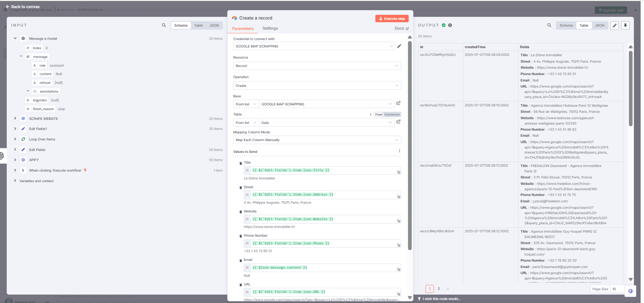This screenshot has height=303, width=644.
Task: Expand the annotations item
Action: [x=28, y=91]
